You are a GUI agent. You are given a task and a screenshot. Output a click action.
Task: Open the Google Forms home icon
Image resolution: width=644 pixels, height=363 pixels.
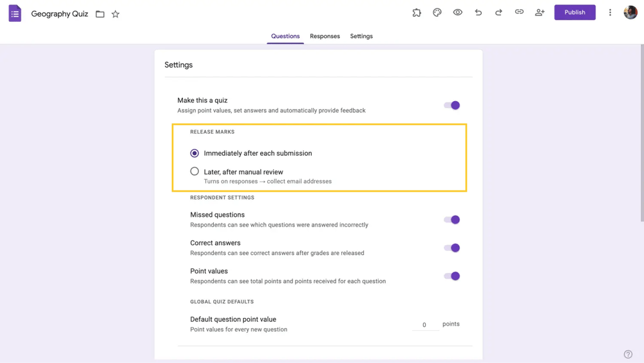[x=15, y=14]
